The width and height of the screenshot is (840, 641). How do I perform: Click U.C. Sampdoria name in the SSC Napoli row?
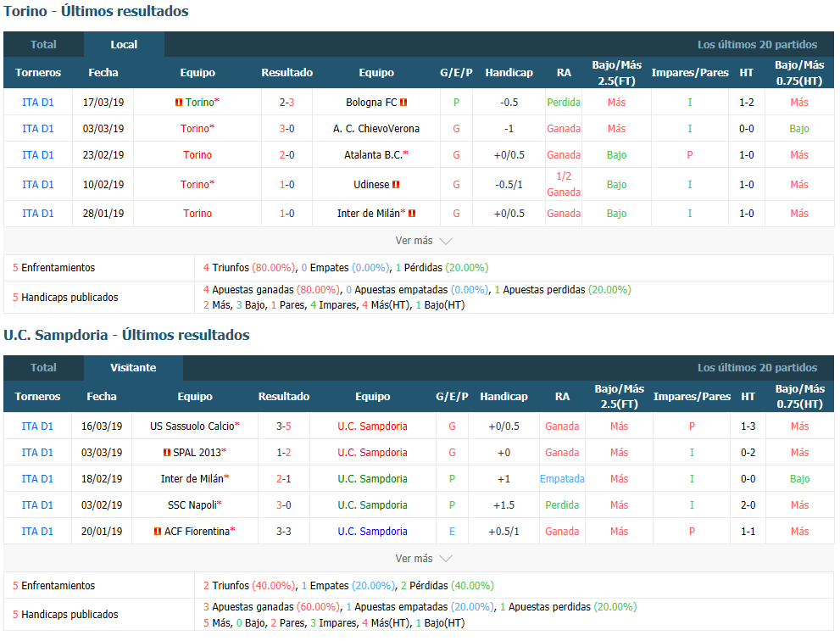coord(372,505)
